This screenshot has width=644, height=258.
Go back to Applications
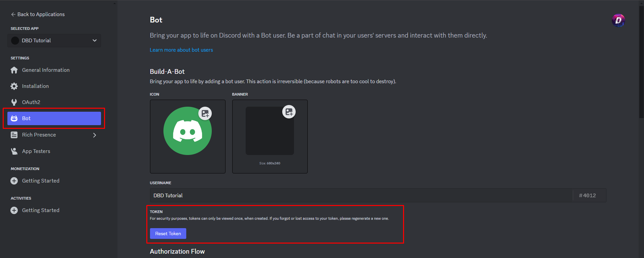click(x=38, y=14)
